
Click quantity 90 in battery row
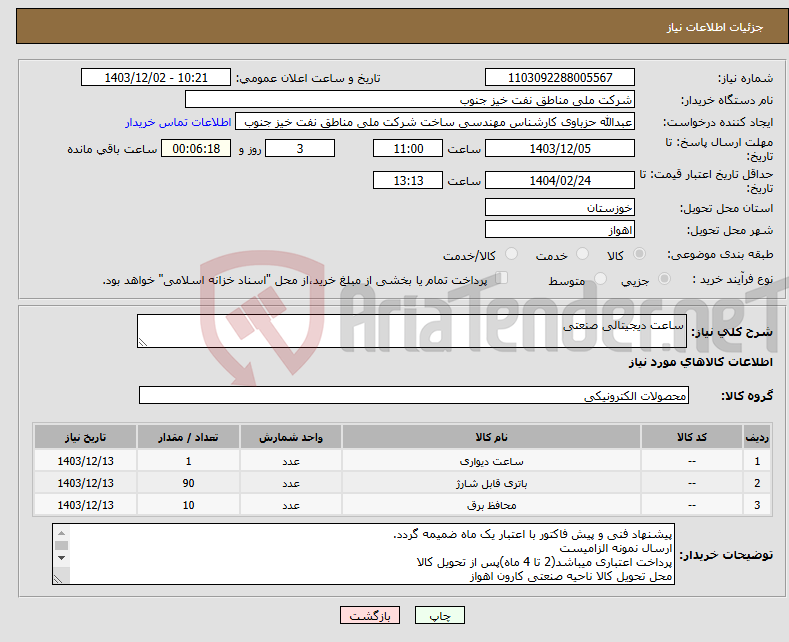[x=188, y=483]
